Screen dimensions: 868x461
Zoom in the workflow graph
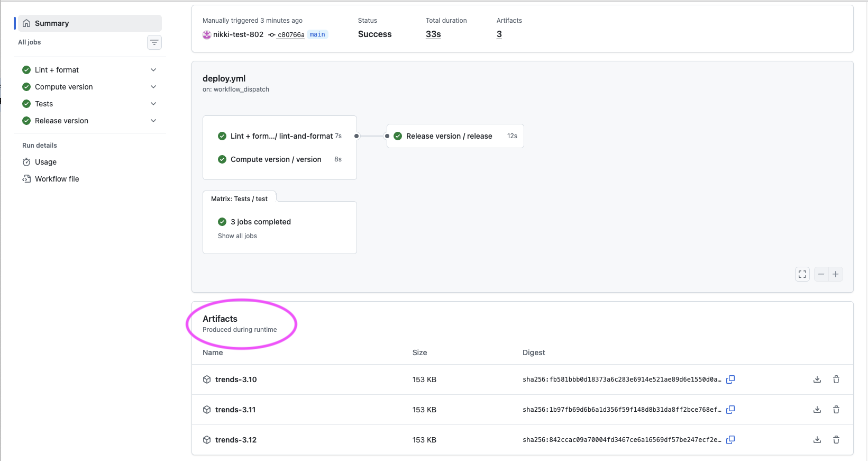pos(836,274)
